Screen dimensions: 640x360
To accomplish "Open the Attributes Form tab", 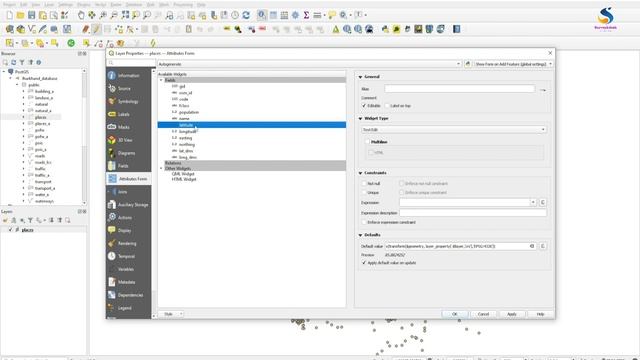I will click(x=129, y=179).
